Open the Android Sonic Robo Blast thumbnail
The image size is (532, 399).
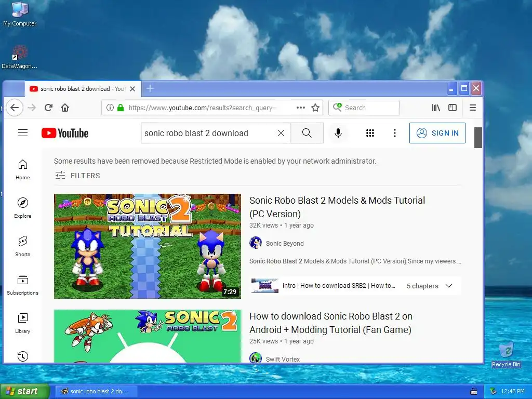pos(148,336)
